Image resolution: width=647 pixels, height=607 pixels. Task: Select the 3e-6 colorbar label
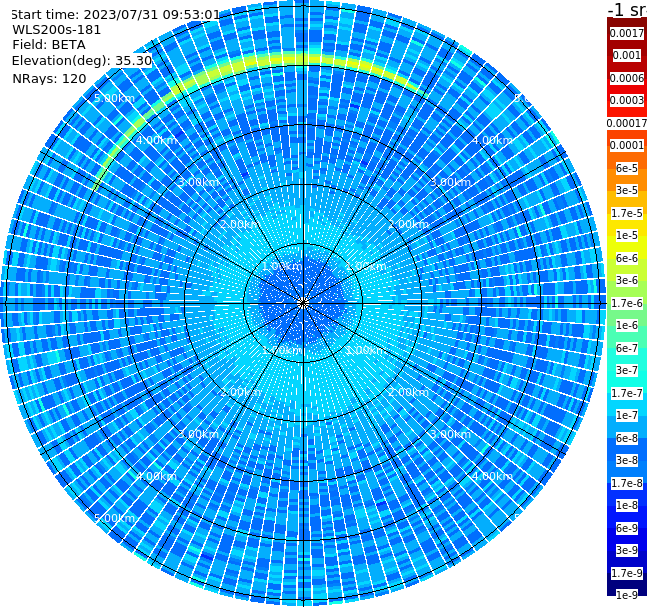[627, 280]
